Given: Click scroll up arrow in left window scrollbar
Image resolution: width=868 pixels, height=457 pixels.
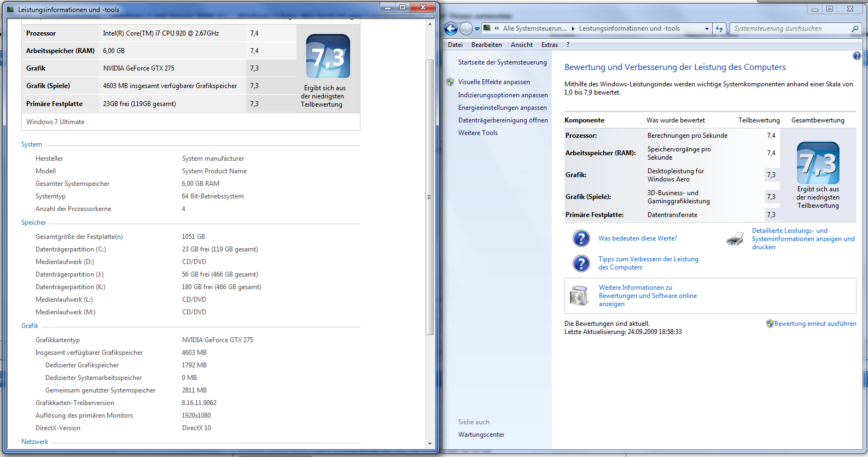Looking at the screenshot, I should coord(430,24).
